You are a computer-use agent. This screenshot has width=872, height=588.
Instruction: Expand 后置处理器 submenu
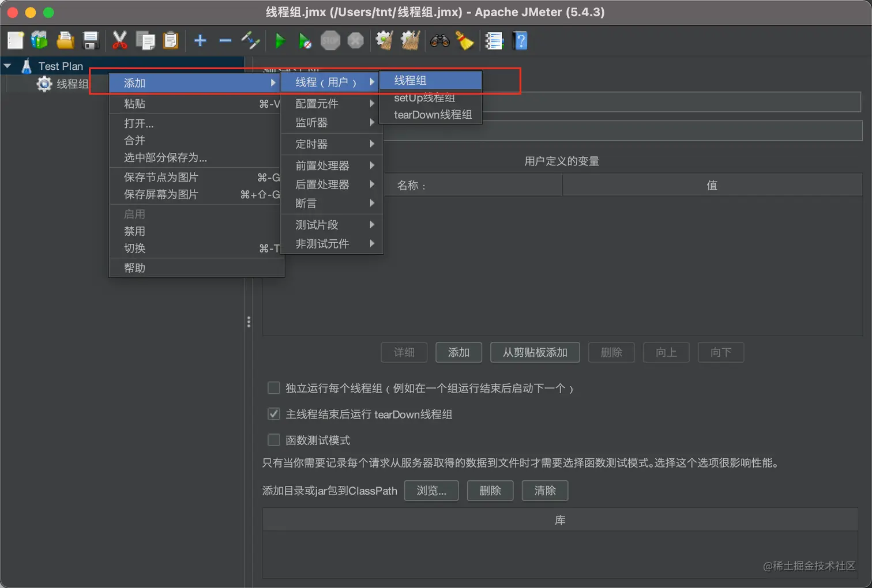pyautogui.click(x=332, y=184)
